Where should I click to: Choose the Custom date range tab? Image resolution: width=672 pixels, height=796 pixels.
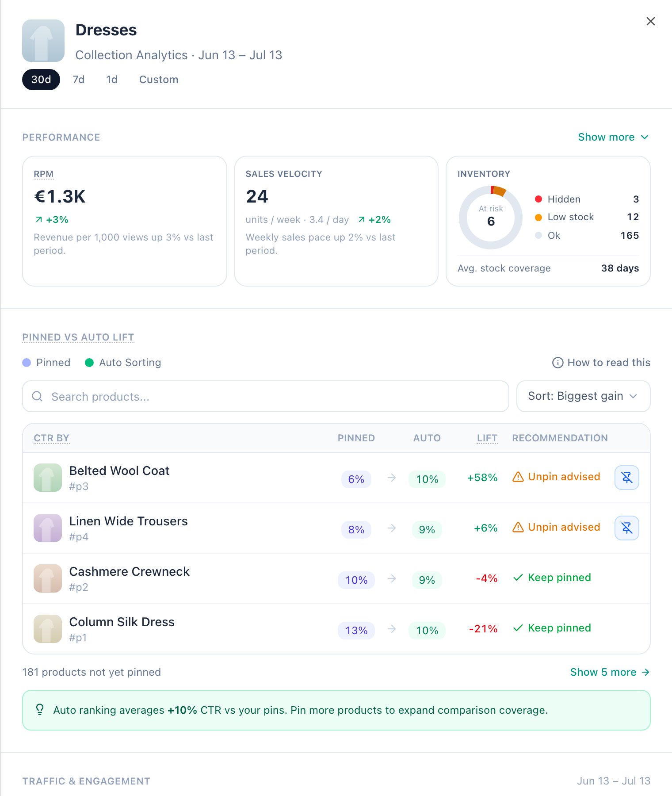point(159,80)
